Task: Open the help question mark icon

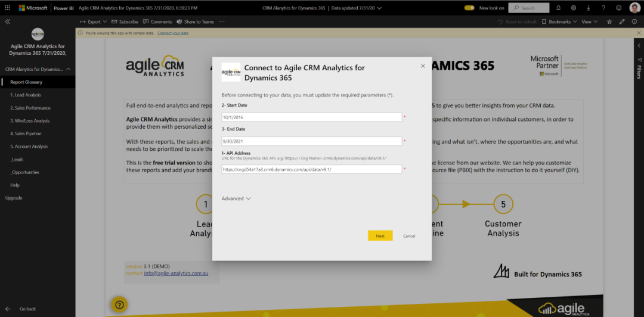Action: coord(603,8)
